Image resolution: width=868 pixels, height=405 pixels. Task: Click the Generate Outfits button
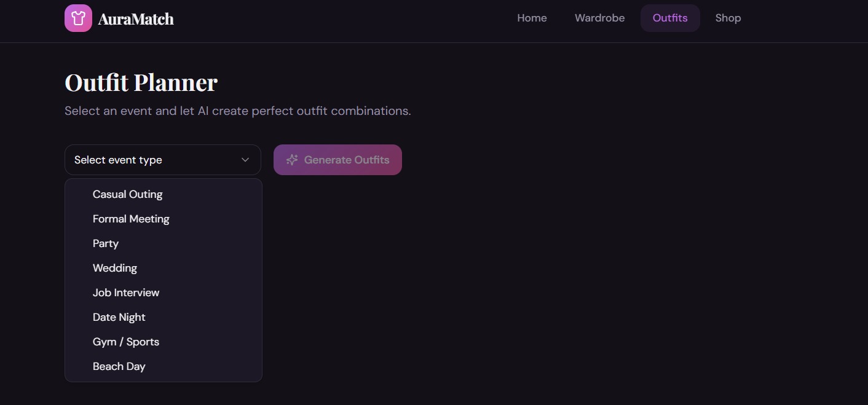pyautogui.click(x=337, y=160)
